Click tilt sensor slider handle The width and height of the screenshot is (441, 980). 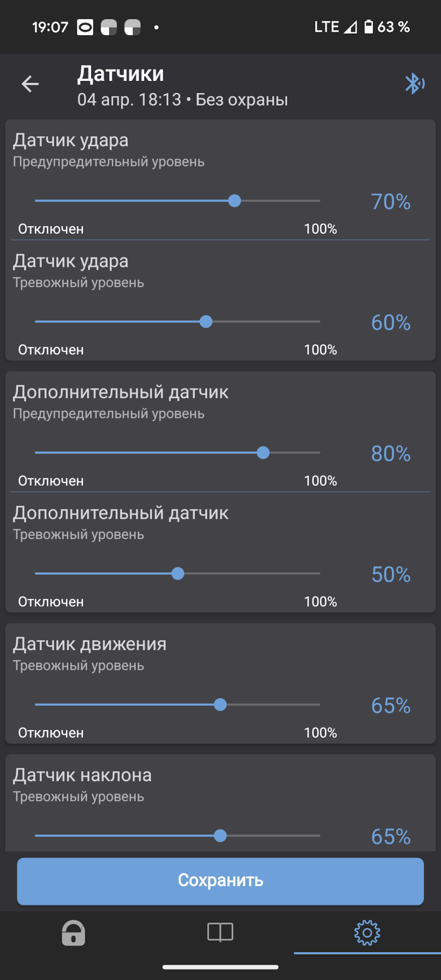(220, 836)
